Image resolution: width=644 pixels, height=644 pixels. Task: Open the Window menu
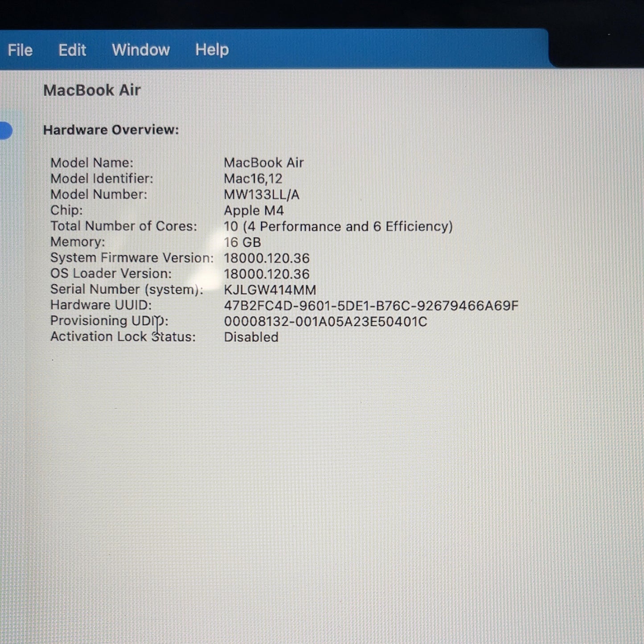click(141, 49)
